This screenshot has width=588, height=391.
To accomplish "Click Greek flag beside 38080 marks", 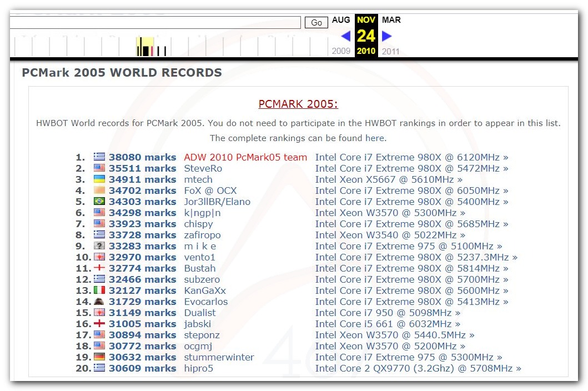I will [x=99, y=157].
